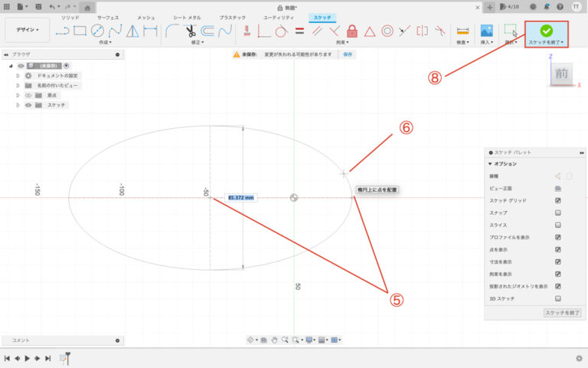588x368 pixels.
Task: Select the Rectangle sketch tool
Action: click(80, 31)
